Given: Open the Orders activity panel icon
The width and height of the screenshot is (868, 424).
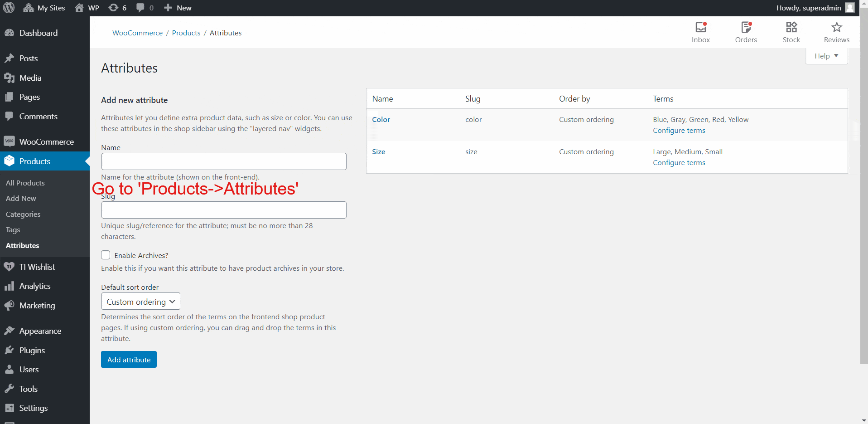Looking at the screenshot, I should tap(746, 28).
